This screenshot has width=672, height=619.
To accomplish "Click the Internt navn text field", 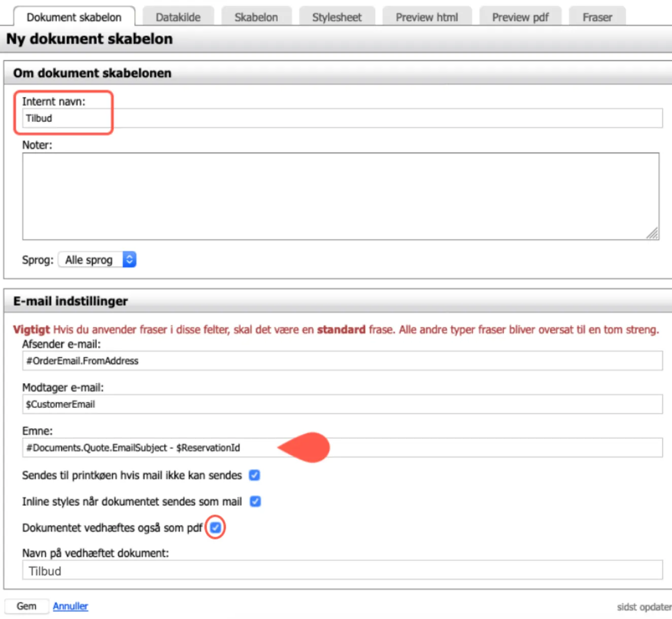I will click(342, 118).
